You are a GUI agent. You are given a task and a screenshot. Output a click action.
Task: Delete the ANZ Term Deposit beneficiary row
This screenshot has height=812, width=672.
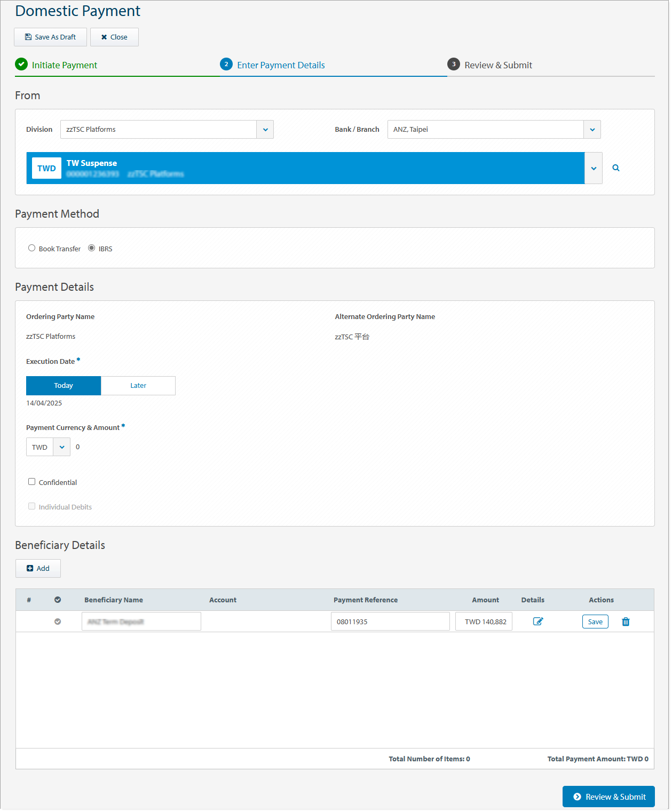(x=625, y=622)
